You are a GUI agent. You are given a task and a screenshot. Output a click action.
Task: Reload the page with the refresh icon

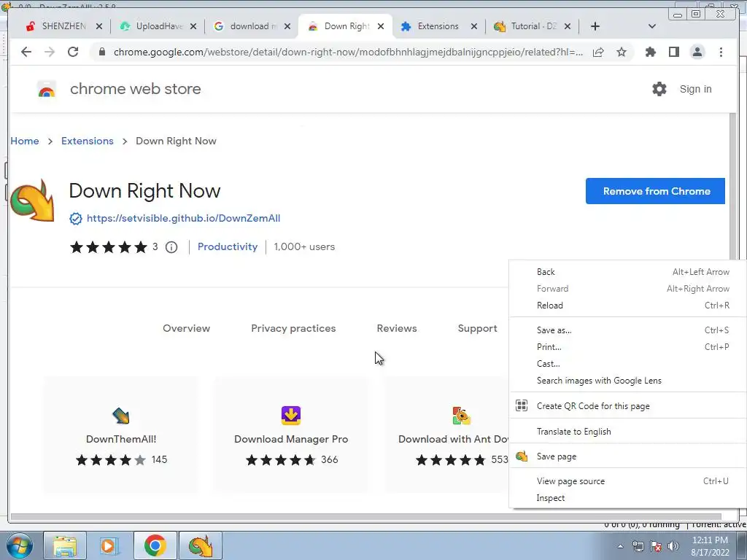coord(73,52)
